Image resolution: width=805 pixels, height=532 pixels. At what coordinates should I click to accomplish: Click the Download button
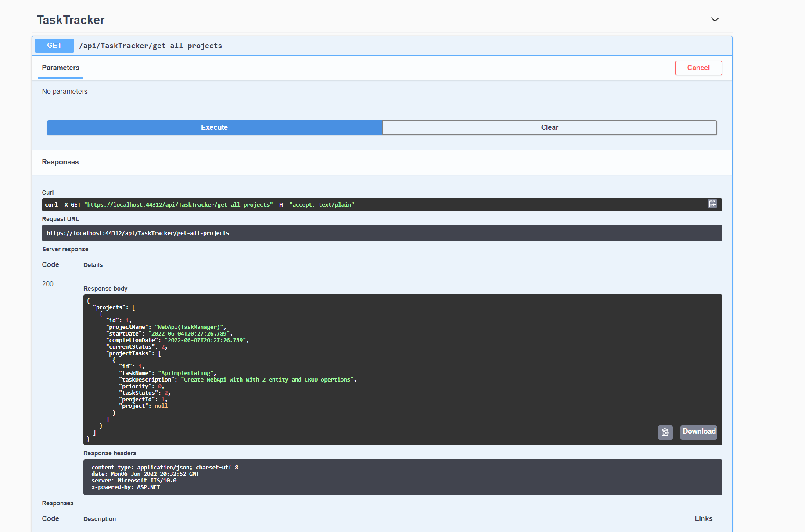point(698,432)
